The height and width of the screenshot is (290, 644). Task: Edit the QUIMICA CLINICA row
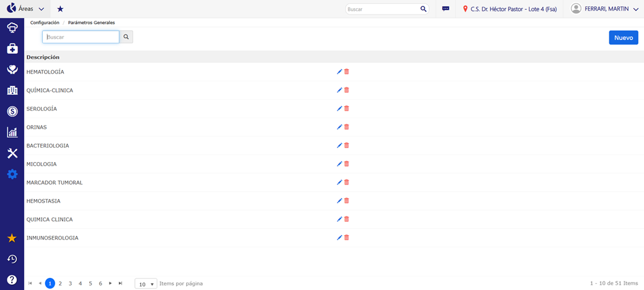[339, 219]
